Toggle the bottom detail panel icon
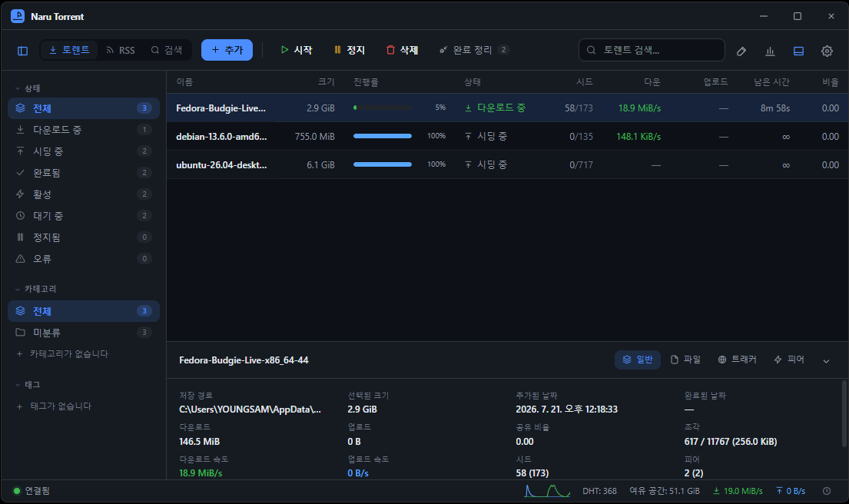The height and width of the screenshot is (504, 849). tap(798, 51)
